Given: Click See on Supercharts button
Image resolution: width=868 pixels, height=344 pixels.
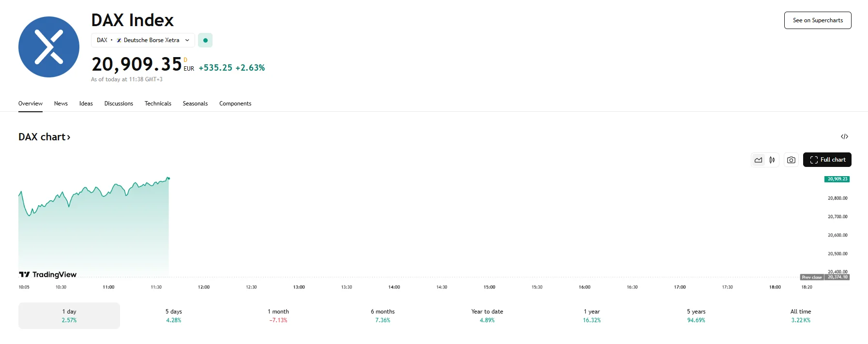Looking at the screenshot, I should (x=818, y=20).
